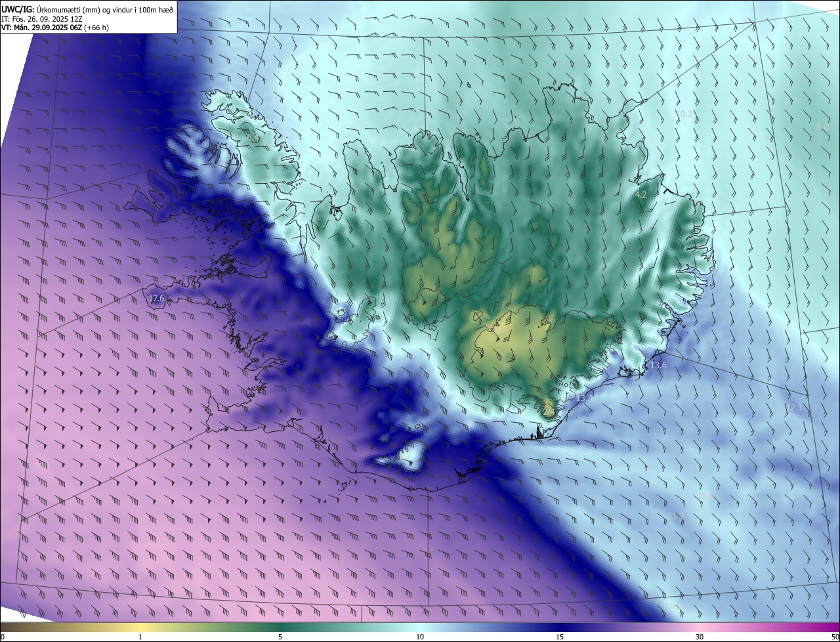
Task: Click the magenta end of the colorbar
Action: (827, 628)
